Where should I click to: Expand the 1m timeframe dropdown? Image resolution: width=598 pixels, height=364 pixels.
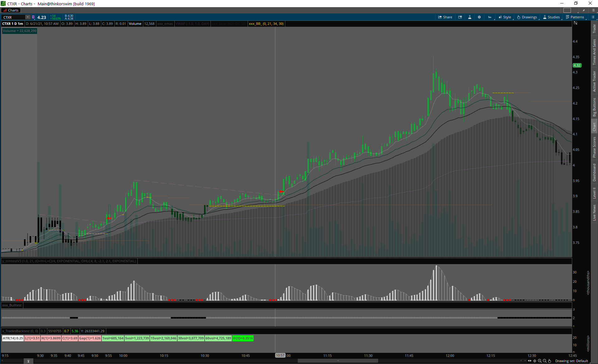coord(490,17)
